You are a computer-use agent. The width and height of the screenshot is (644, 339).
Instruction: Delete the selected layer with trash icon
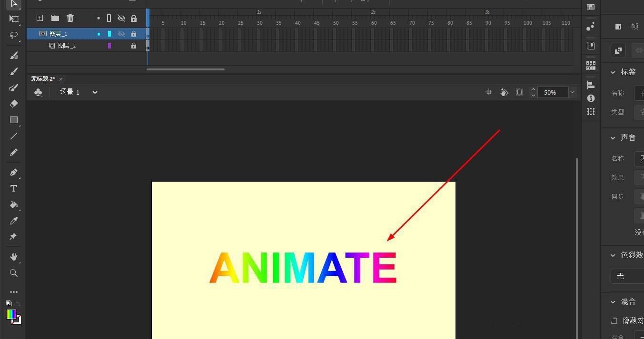(x=70, y=18)
